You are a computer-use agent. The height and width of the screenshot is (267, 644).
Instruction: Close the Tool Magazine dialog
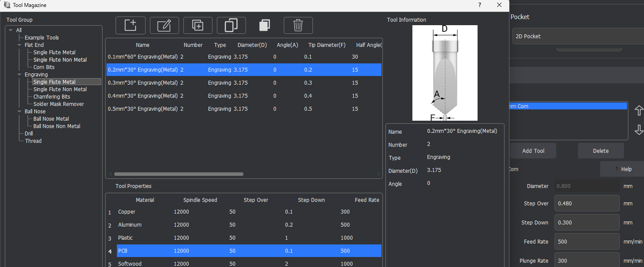[500, 5]
